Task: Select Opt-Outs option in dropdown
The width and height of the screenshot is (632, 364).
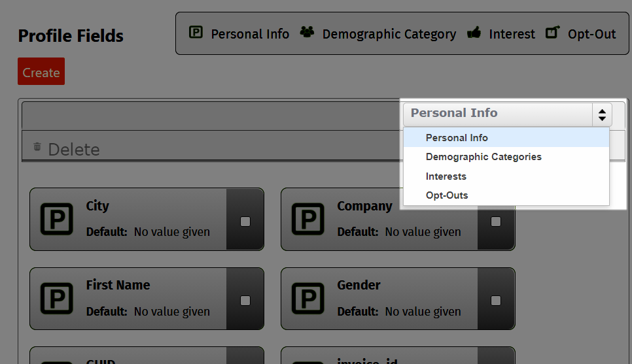Action: (x=506, y=195)
